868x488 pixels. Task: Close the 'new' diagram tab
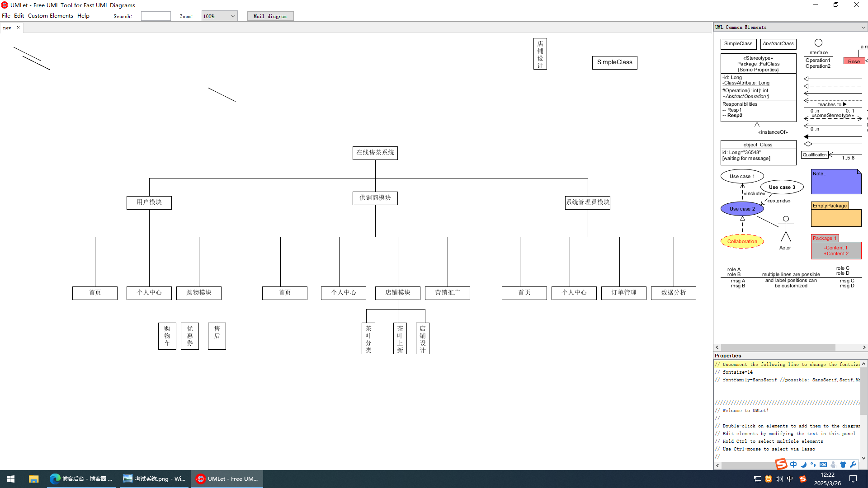(x=18, y=28)
